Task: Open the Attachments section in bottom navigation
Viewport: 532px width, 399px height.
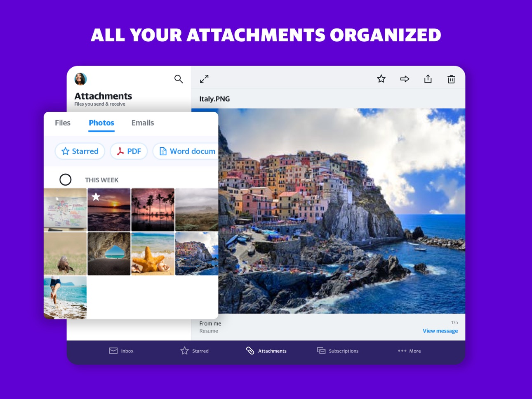Action: [x=266, y=350]
